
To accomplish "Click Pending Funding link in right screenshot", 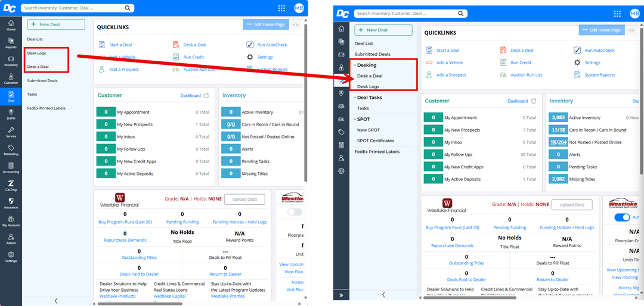I will [x=510, y=227].
